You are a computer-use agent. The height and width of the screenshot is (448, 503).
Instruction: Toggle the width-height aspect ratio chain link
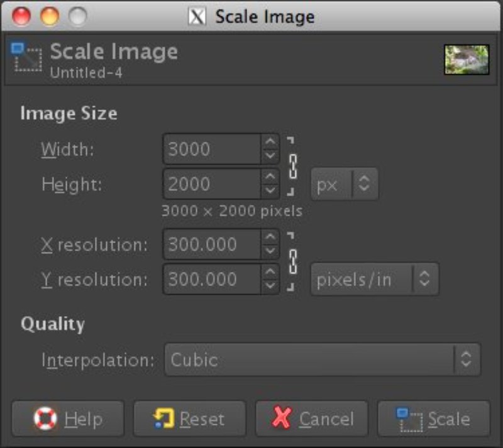pyautogui.click(x=292, y=167)
